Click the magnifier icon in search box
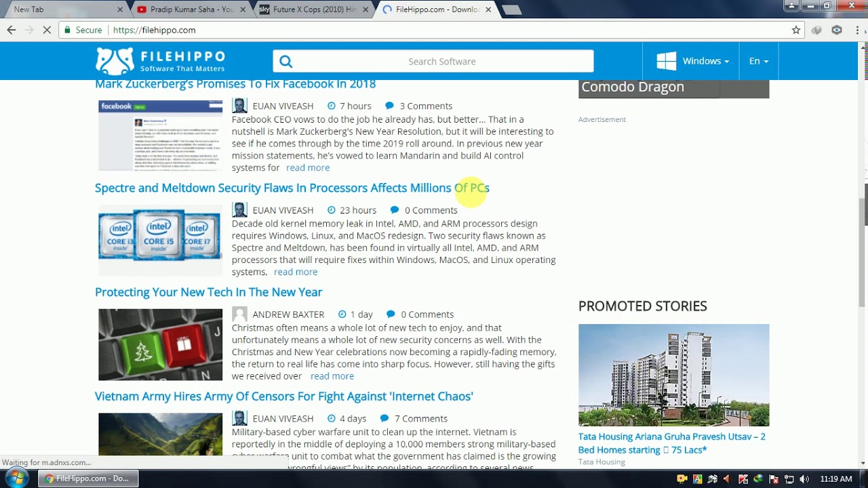The height and width of the screenshot is (488, 868). tap(285, 62)
